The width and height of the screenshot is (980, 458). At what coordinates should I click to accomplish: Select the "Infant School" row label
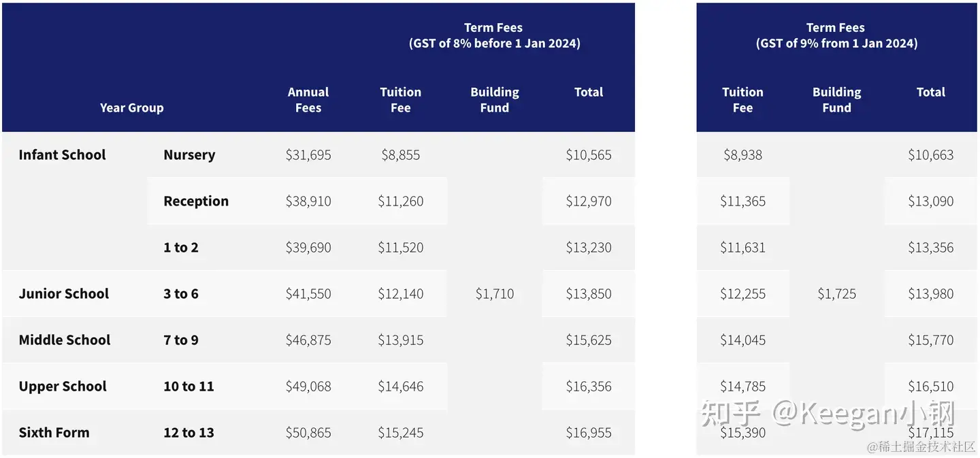point(62,154)
